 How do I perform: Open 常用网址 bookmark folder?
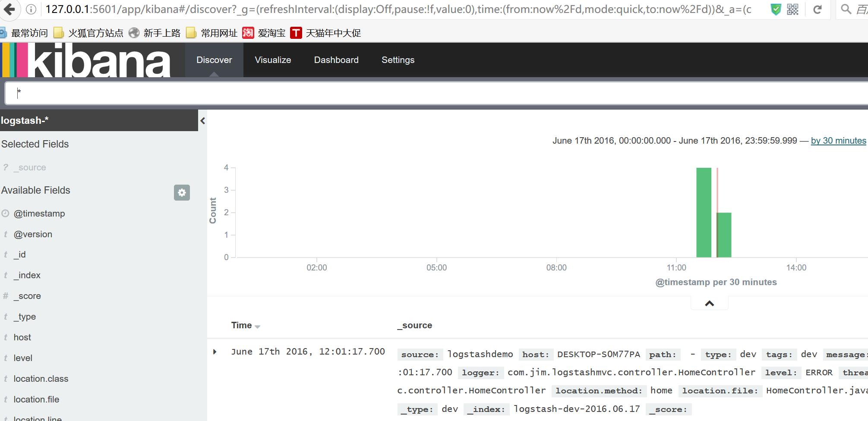[211, 33]
